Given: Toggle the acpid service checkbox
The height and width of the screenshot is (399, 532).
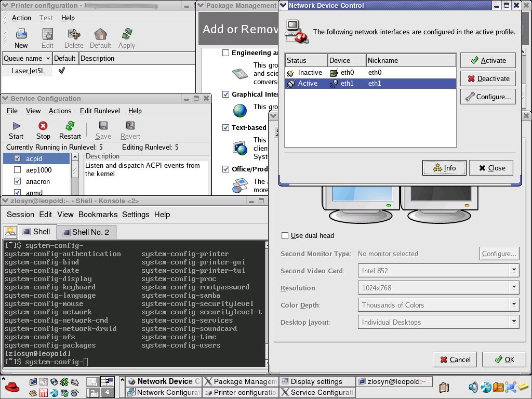Looking at the screenshot, I should coord(18,158).
